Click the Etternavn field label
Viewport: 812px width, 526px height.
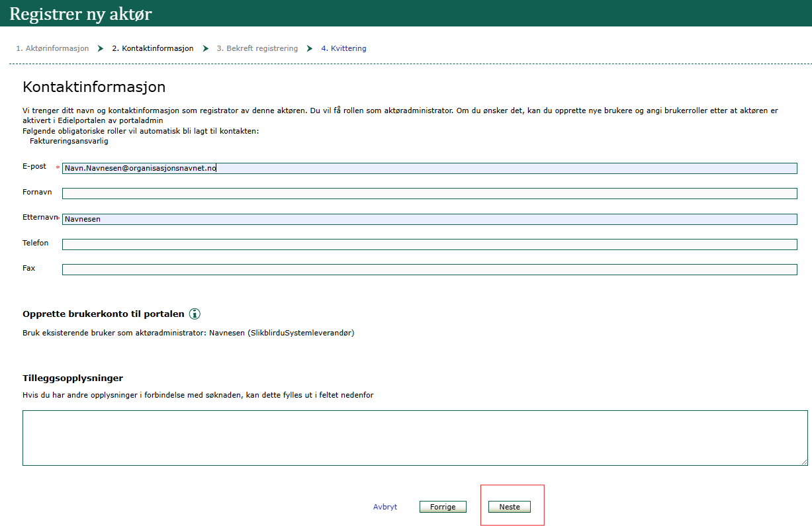click(40, 217)
